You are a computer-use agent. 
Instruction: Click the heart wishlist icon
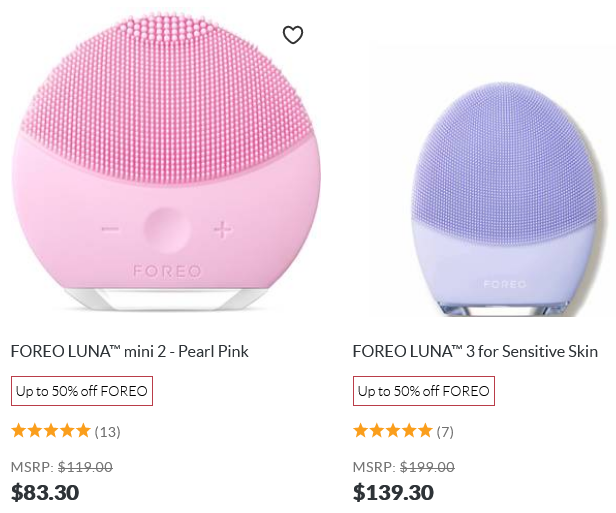coord(292,36)
